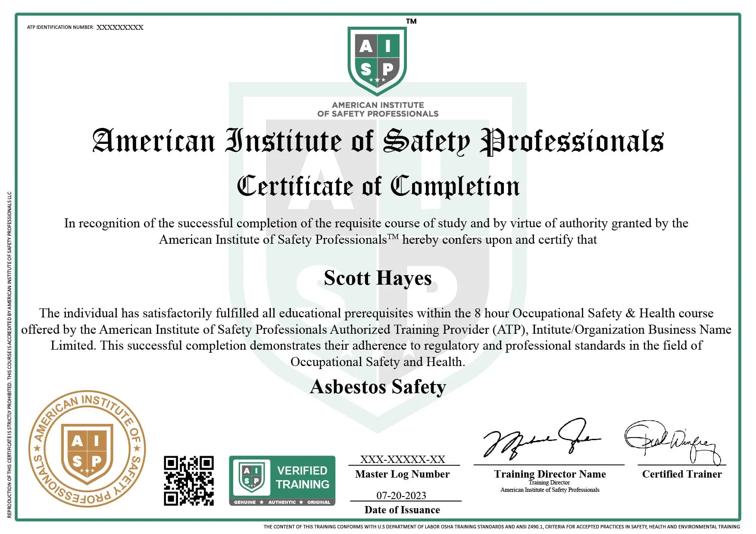Click the vertical reproduction prohibited notice

[x=9, y=354]
